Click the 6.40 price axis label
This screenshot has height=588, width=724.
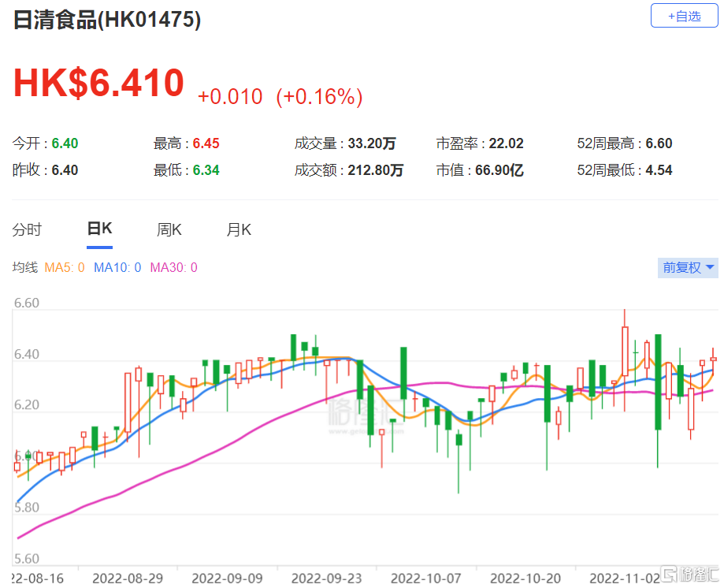tap(26, 354)
